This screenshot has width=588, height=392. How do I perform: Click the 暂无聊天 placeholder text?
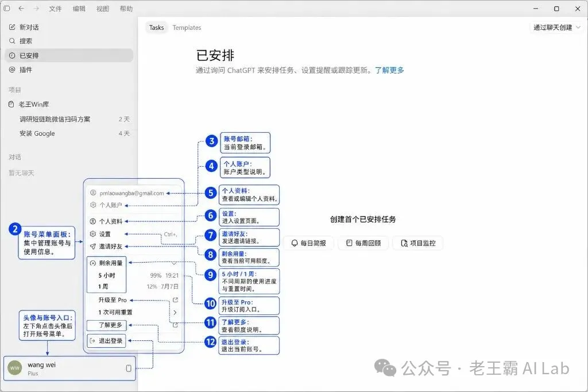click(x=21, y=172)
